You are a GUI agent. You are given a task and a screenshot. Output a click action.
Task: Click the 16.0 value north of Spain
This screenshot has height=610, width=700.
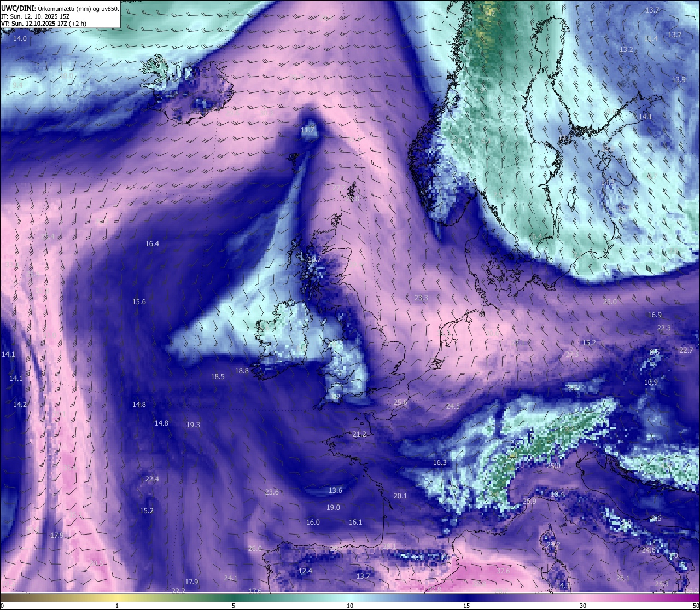pyautogui.click(x=313, y=522)
